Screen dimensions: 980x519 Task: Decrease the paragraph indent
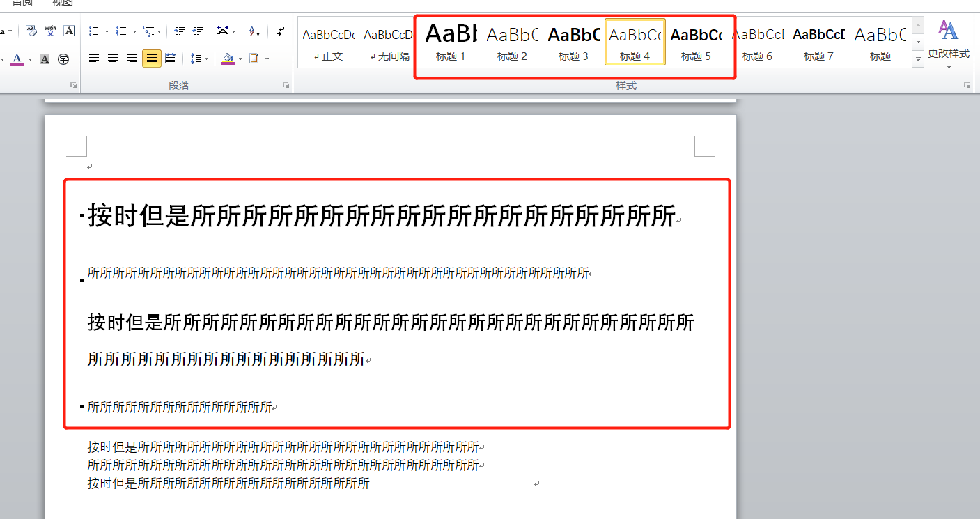[x=180, y=31]
